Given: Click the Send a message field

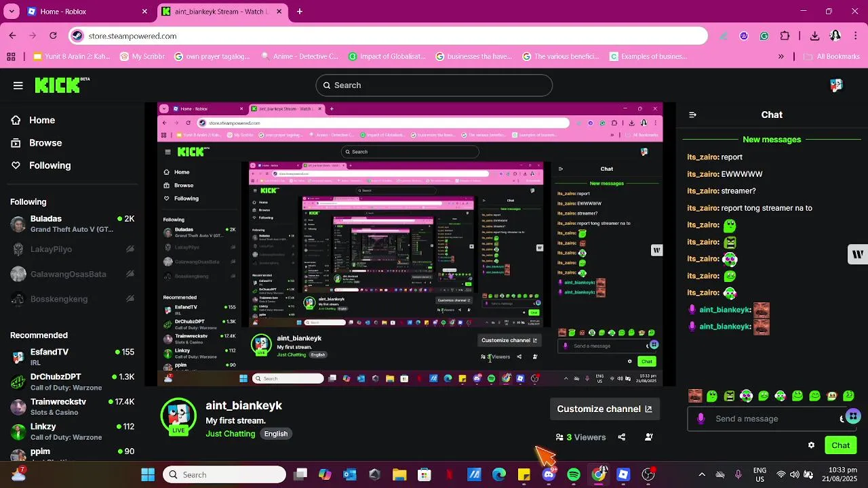Looking at the screenshot, I should point(773,419).
